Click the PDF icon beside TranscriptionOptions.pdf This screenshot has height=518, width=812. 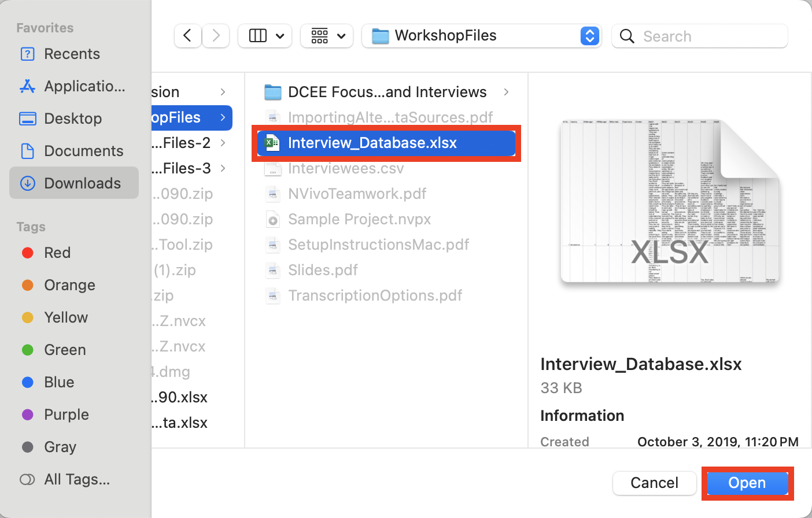click(x=272, y=295)
